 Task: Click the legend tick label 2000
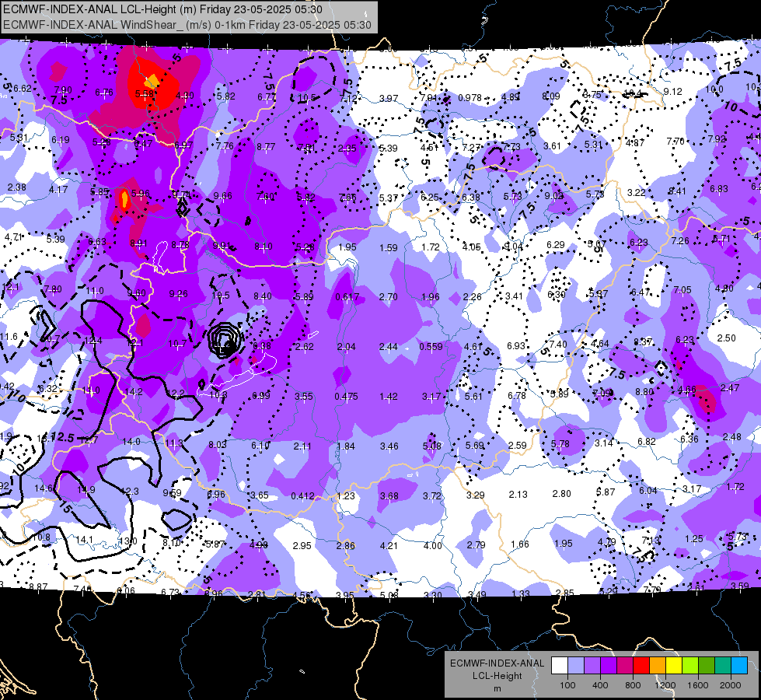pos(731,685)
